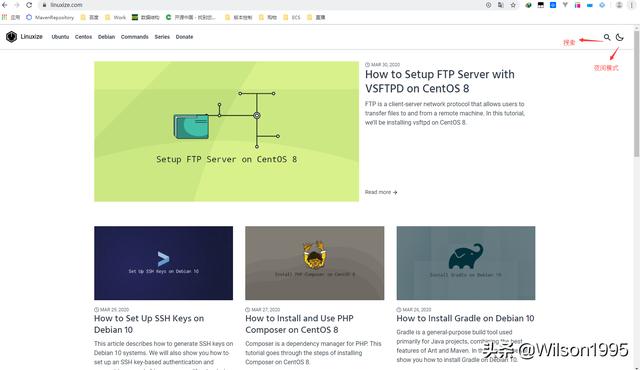Click the blue square extension icon
Viewport: 640px width, 370px height.
click(553, 5)
